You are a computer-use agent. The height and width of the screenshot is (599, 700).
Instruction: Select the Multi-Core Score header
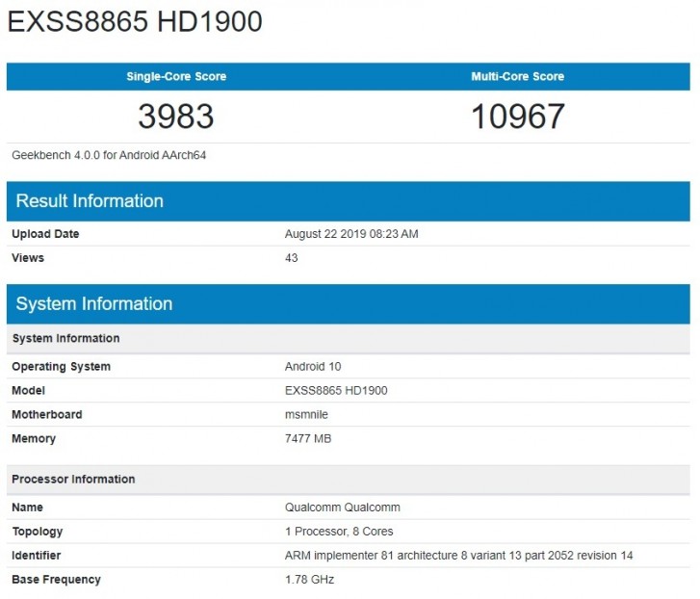(x=517, y=76)
